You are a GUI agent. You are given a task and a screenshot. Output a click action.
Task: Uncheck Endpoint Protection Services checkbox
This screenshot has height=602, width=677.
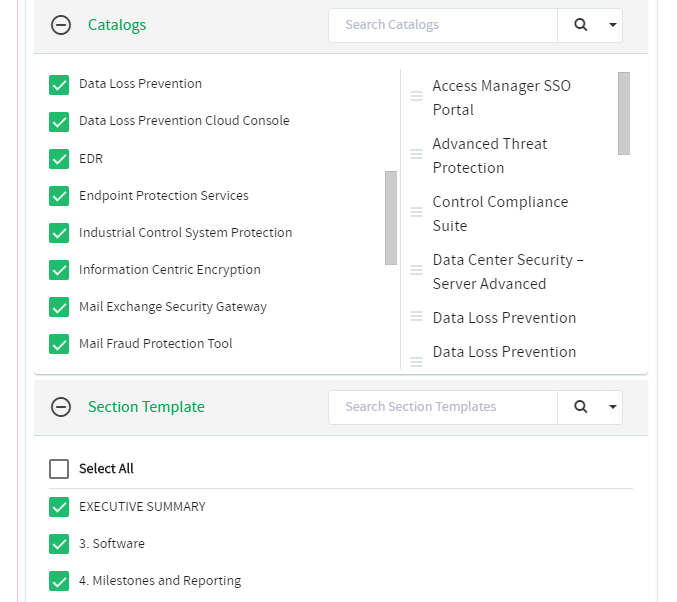pyautogui.click(x=59, y=196)
